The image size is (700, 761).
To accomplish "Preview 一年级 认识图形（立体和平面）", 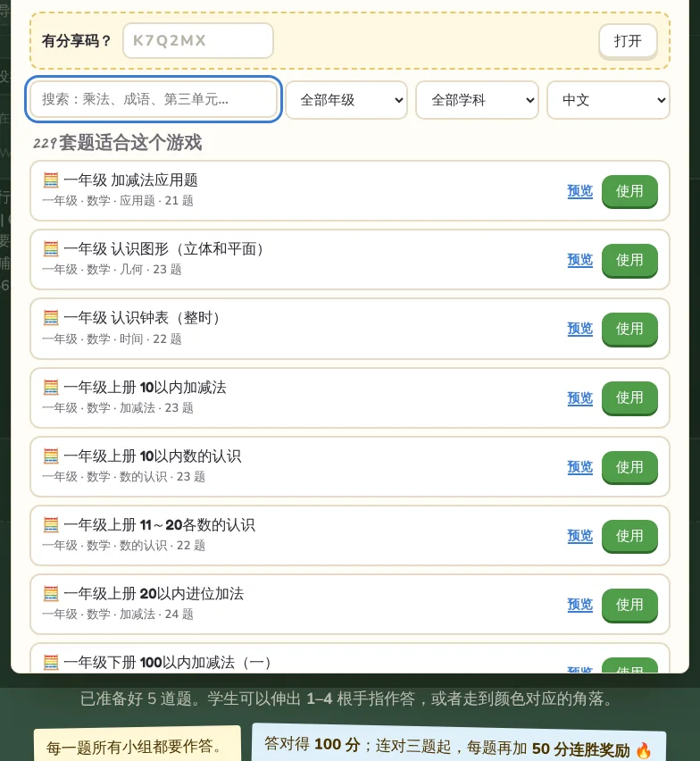I will 580,260.
